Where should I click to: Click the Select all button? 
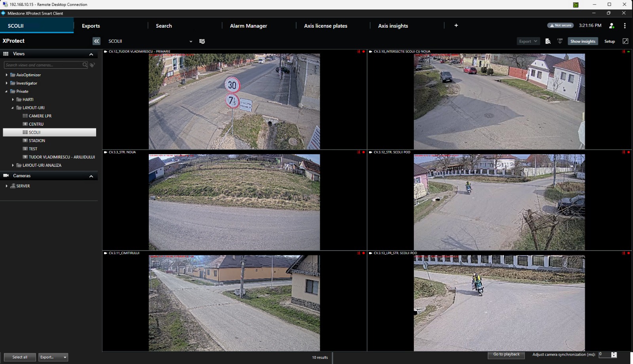20,357
